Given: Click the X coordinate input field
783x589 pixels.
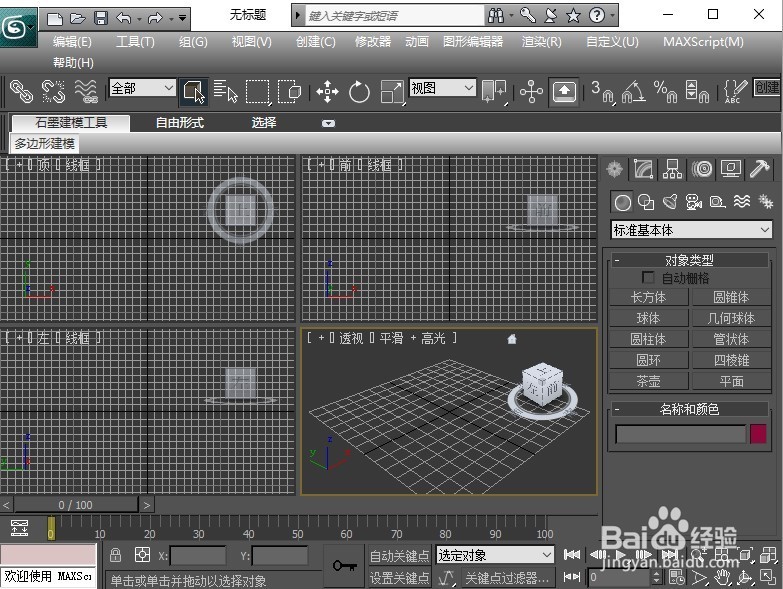Looking at the screenshot, I should click(198, 556).
